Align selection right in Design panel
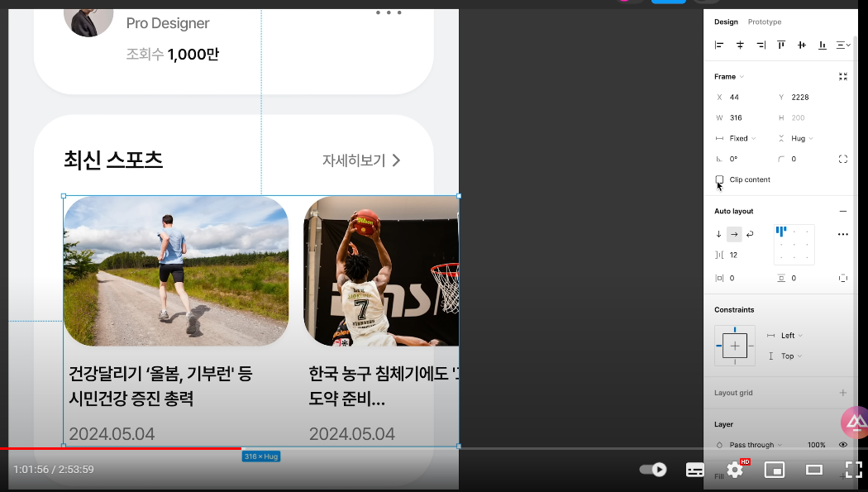868x492 pixels. tap(761, 45)
